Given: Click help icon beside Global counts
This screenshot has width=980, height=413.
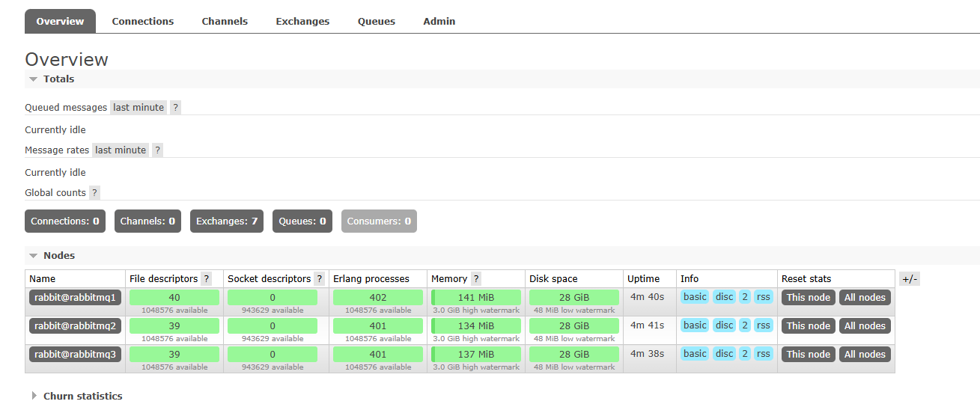Looking at the screenshot, I should (94, 193).
